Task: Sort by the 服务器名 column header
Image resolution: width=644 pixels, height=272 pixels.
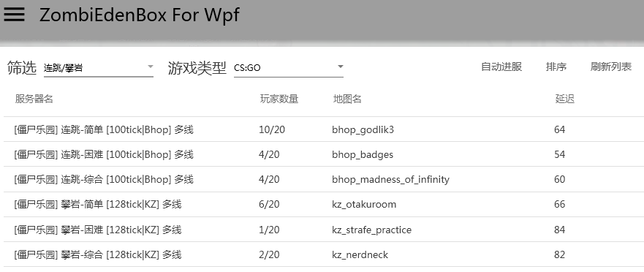Action: [x=34, y=99]
